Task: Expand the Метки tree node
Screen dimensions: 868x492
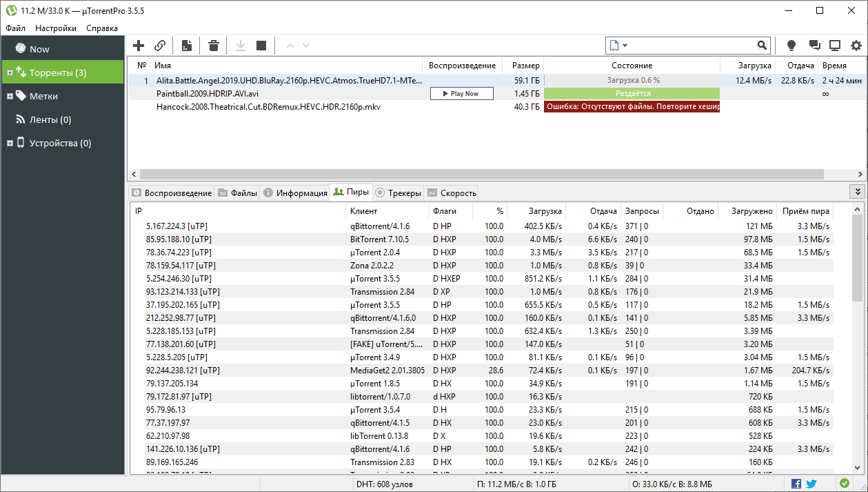Action: (10, 96)
